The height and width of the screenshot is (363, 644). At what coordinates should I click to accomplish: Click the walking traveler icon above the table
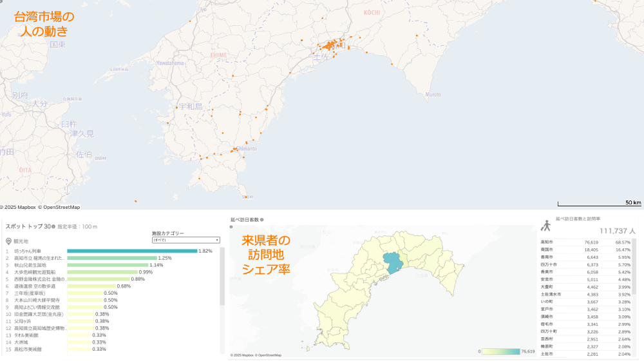click(x=546, y=226)
